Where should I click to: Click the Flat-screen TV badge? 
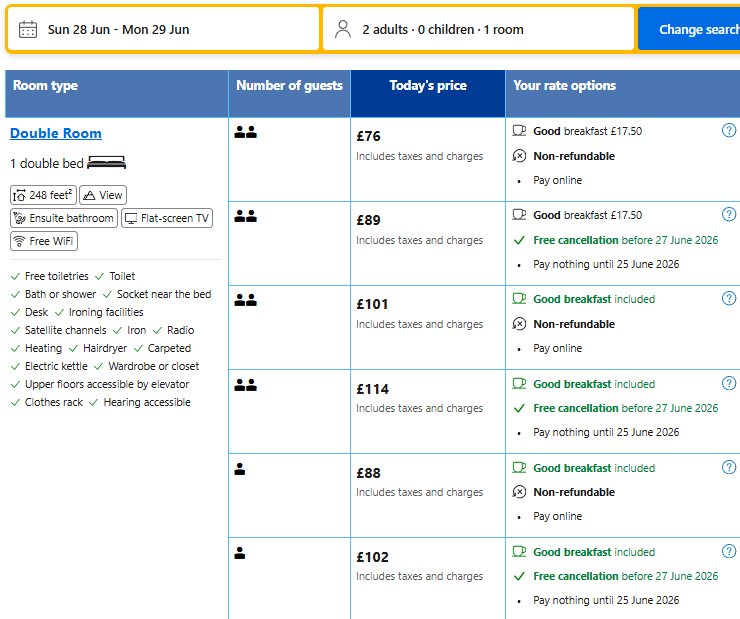(167, 218)
